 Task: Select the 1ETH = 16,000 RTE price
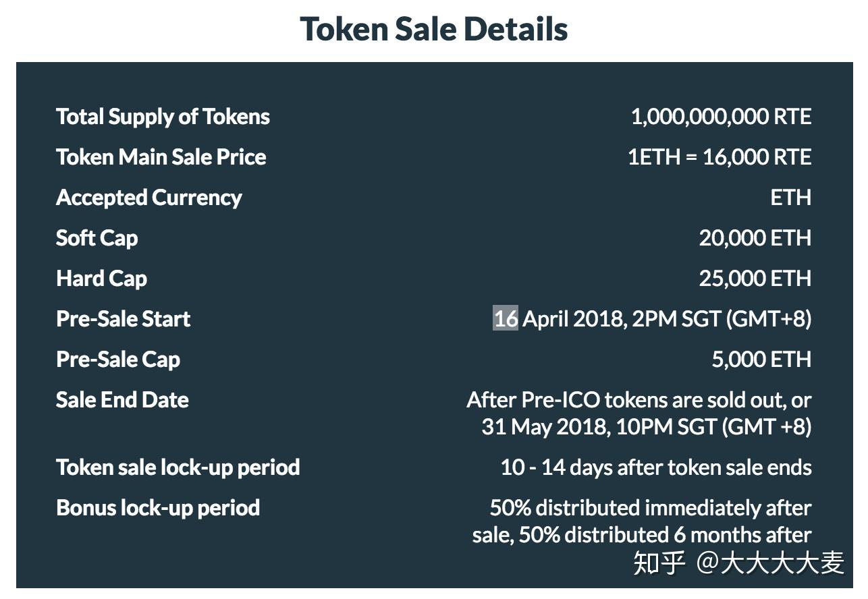(x=719, y=157)
